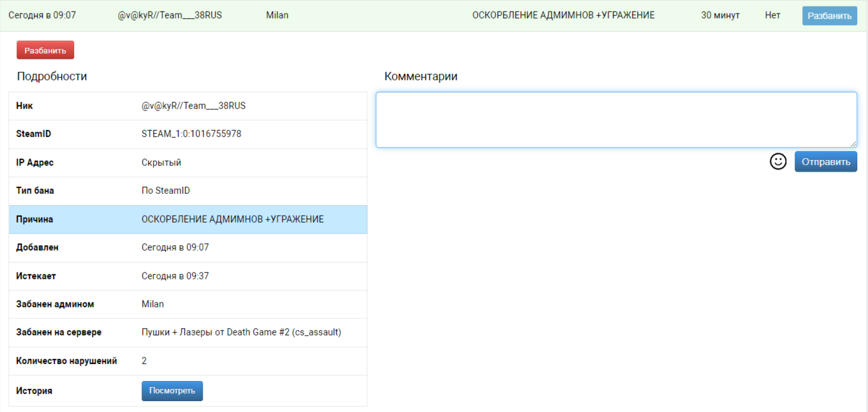
Task: Send comment with the Отправить button
Action: (x=825, y=162)
